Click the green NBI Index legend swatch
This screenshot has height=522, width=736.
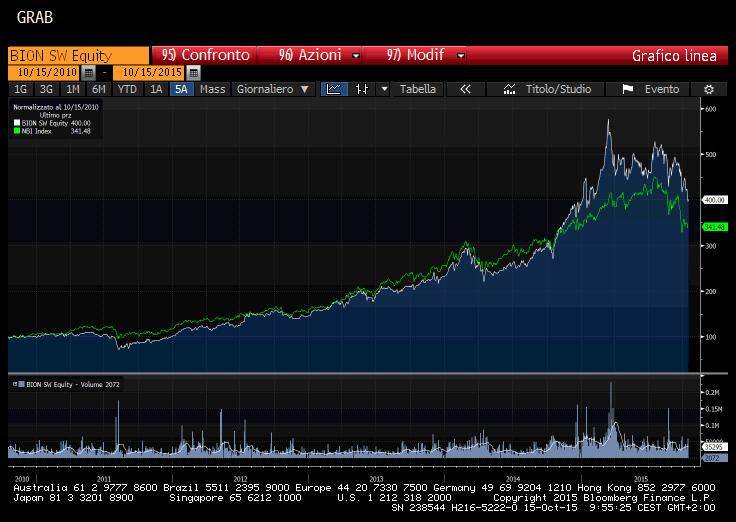17,131
